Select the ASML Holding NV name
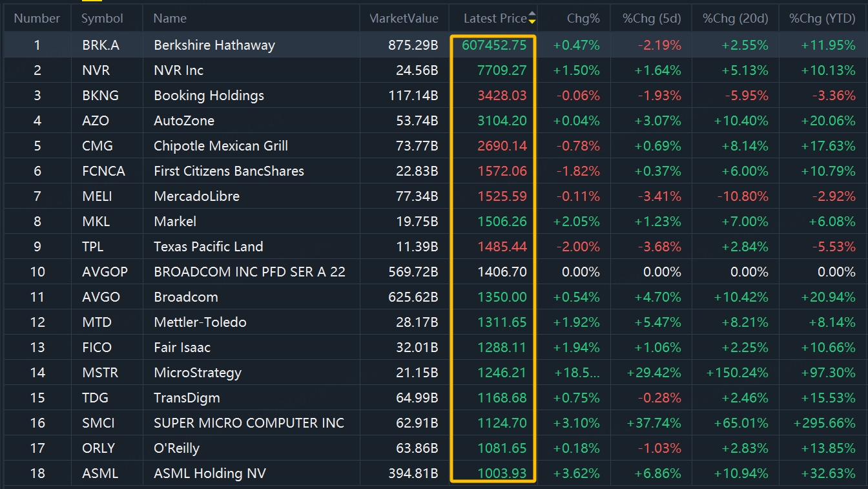Image resolution: width=868 pixels, height=489 pixels. tap(209, 473)
